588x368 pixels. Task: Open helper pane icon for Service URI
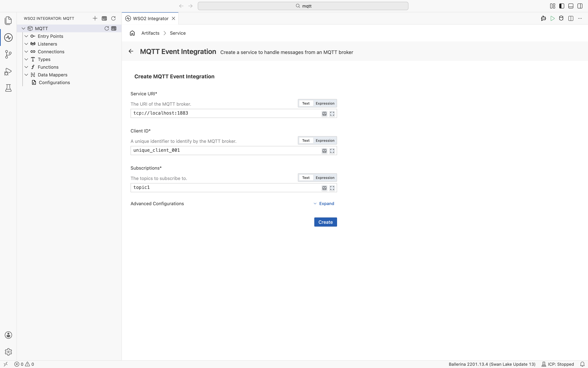324,114
